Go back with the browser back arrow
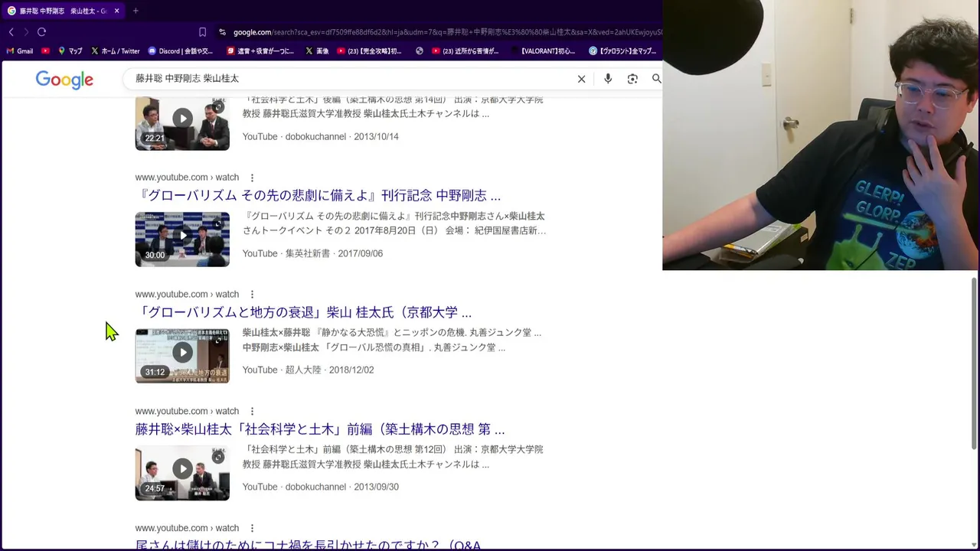This screenshot has height=551, width=980. click(11, 32)
